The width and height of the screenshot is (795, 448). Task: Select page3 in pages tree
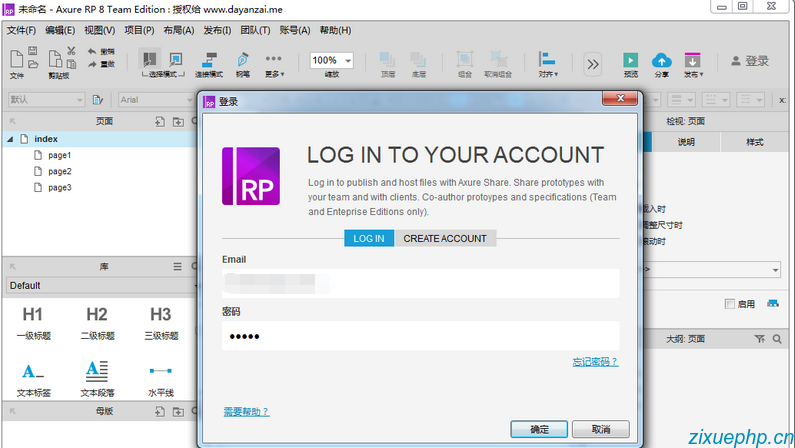[x=59, y=188]
